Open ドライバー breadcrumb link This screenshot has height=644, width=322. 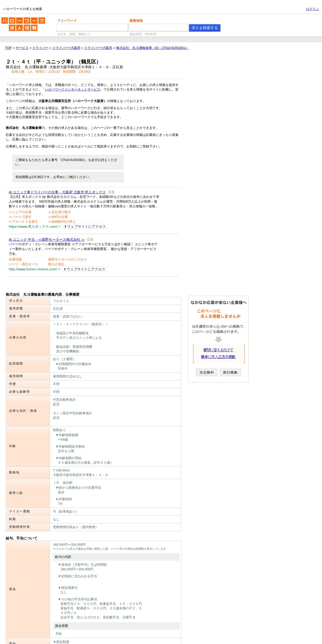coord(40,48)
